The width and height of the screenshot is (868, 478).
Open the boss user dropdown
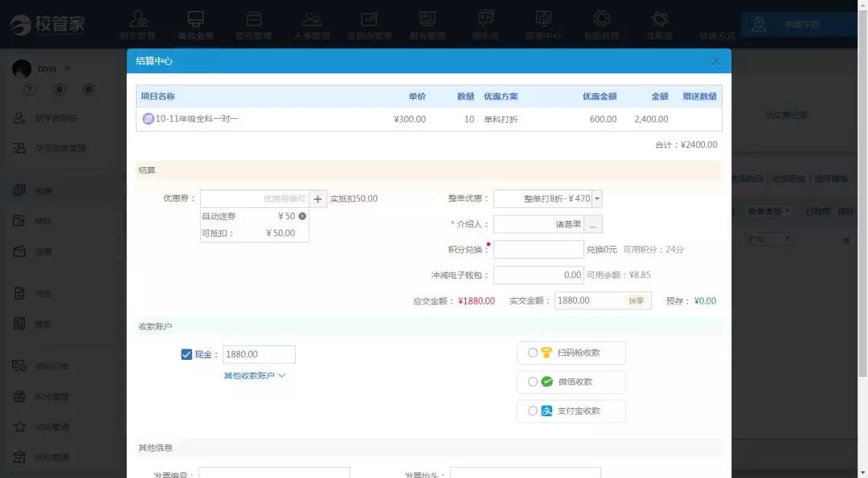(68, 68)
